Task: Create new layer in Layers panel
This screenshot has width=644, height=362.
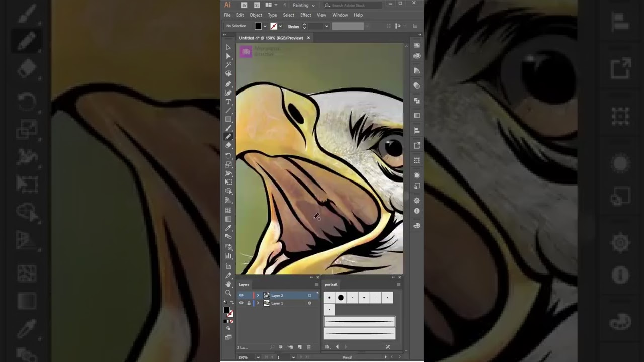Action: [x=300, y=347]
